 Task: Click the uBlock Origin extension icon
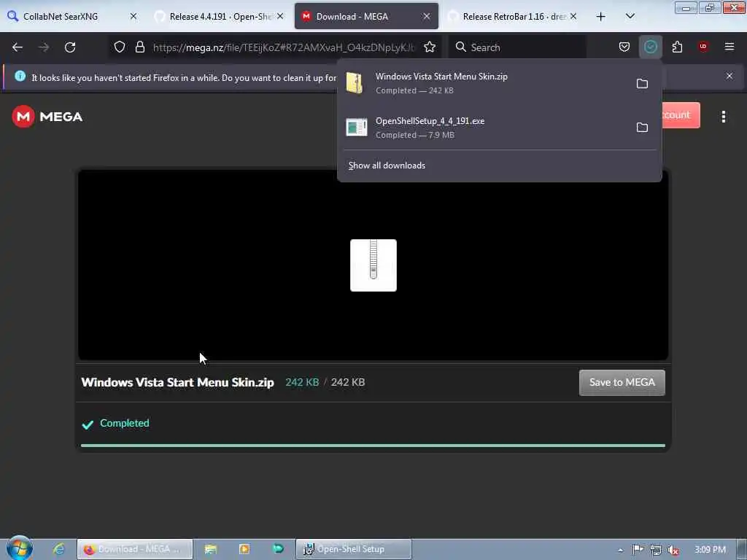(x=703, y=47)
